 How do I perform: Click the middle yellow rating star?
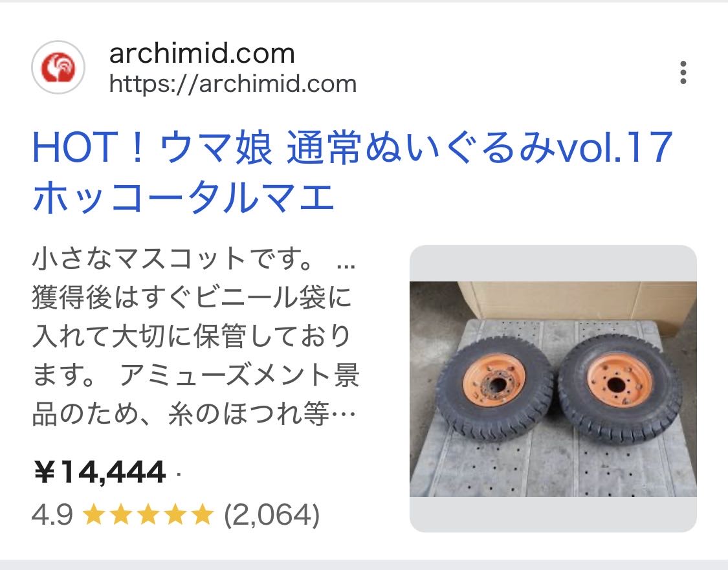point(148,515)
